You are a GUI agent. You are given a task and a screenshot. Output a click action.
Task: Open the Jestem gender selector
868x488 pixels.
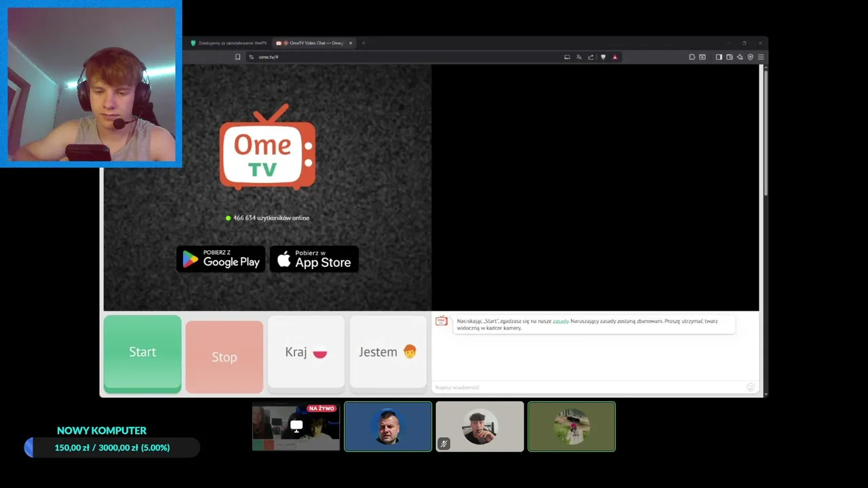[388, 352]
